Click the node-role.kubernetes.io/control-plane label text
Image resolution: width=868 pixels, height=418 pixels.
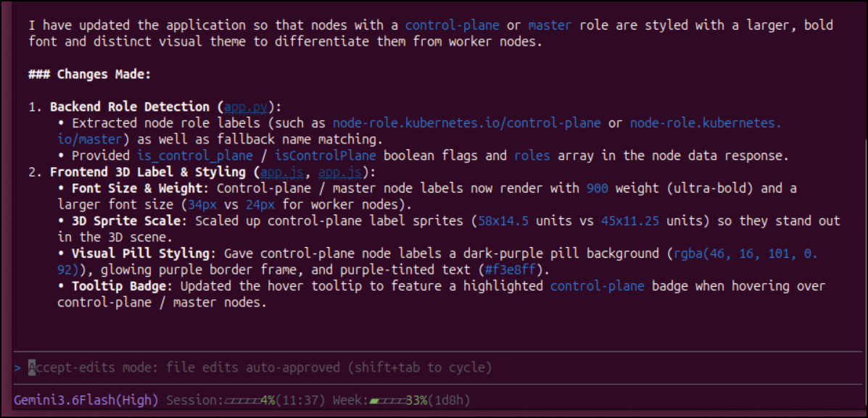click(467, 122)
